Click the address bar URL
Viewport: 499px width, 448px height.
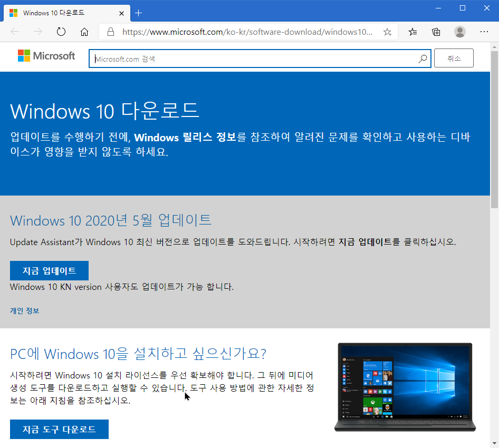coord(247,32)
